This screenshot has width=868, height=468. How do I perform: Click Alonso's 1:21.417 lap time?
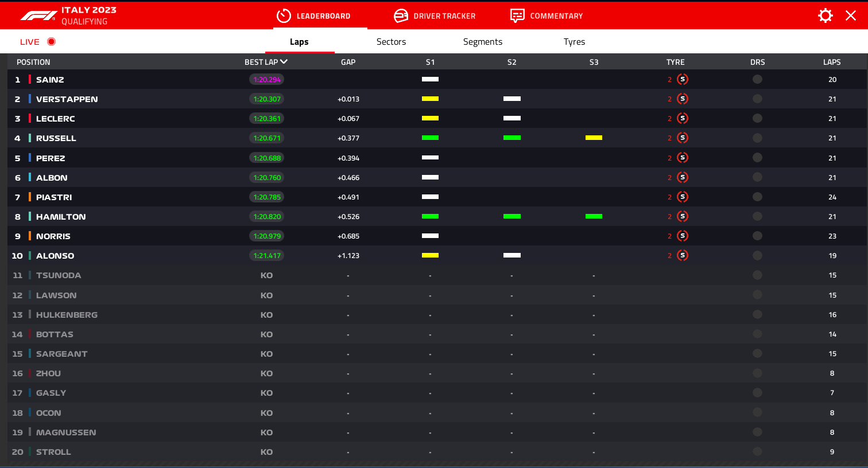click(267, 256)
